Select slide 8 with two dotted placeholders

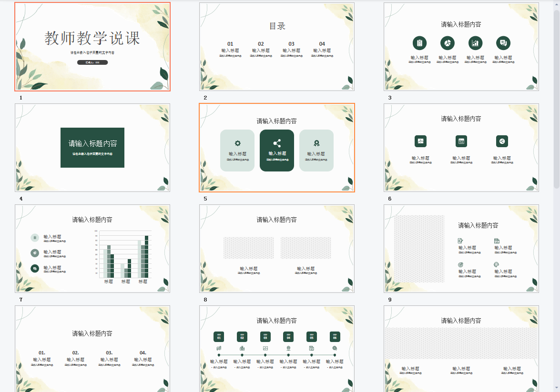(277, 249)
